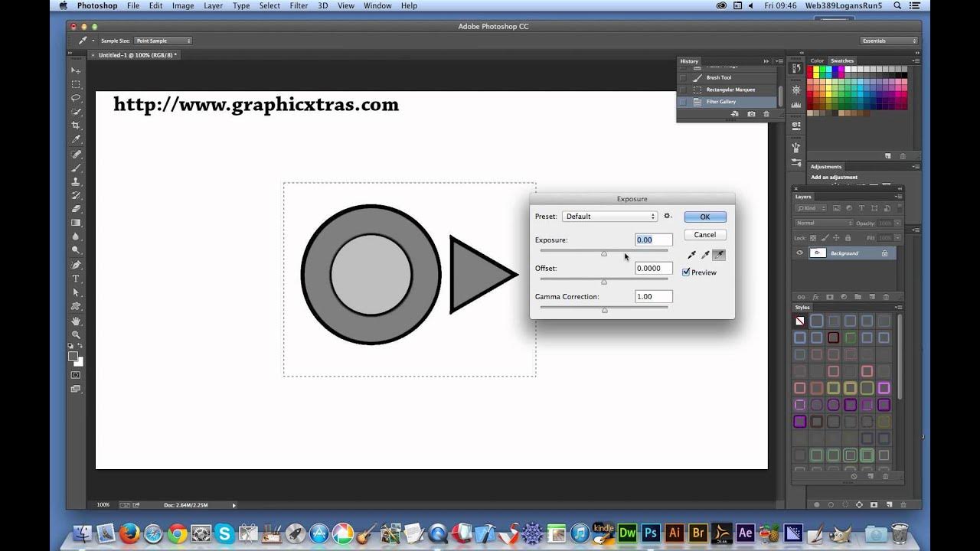Click set black point eyedropper in Exposure

tap(691, 255)
